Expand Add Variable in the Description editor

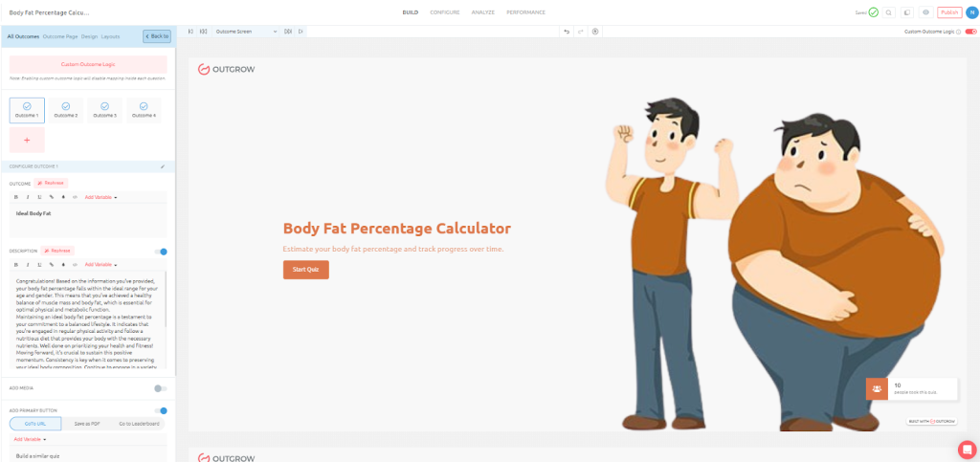[101, 265]
